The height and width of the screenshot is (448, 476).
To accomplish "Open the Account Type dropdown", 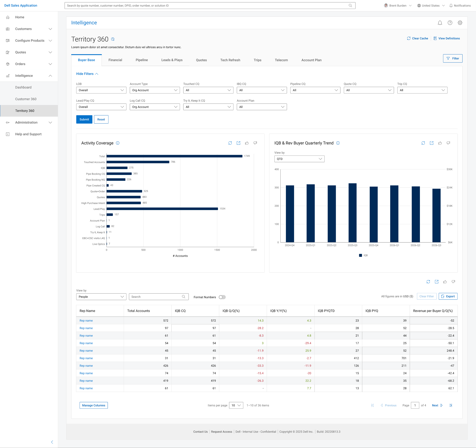I will (x=155, y=90).
